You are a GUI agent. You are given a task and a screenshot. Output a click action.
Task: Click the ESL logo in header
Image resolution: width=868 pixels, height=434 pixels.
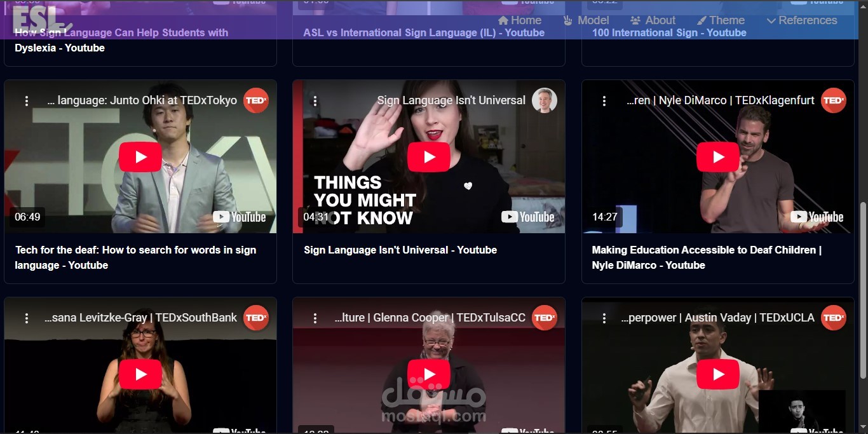[41, 19]
